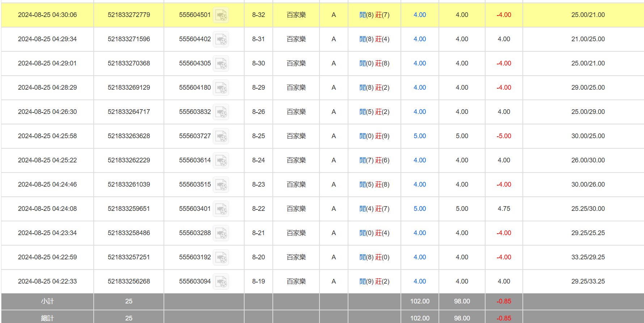Click the replay icon for 555603288
The height and width of the screenshot is (323, 644).
point(221,233)
